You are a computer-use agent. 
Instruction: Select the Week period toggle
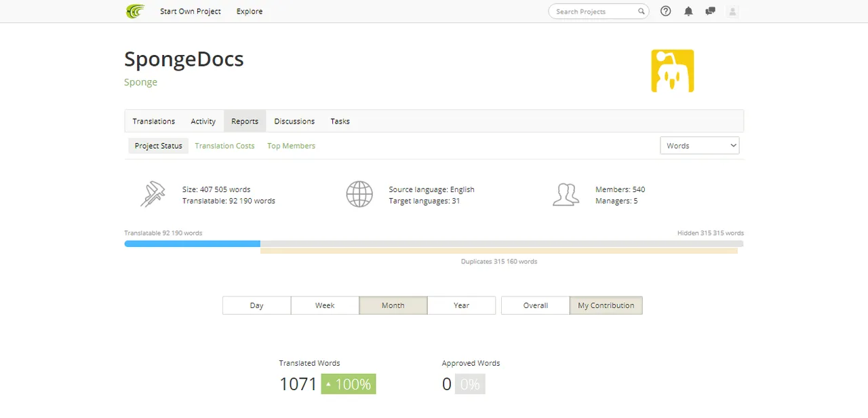pyautogui.click(x=325, y=305)
